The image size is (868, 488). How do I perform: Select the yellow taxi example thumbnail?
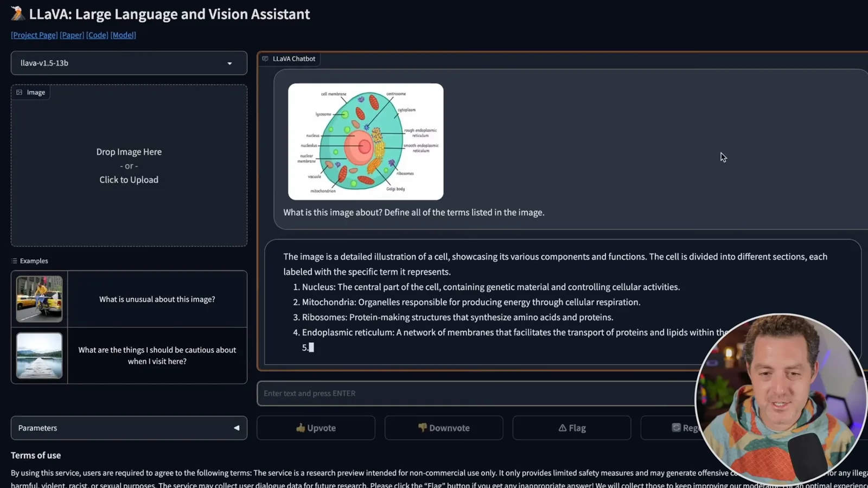pos(39,299)
